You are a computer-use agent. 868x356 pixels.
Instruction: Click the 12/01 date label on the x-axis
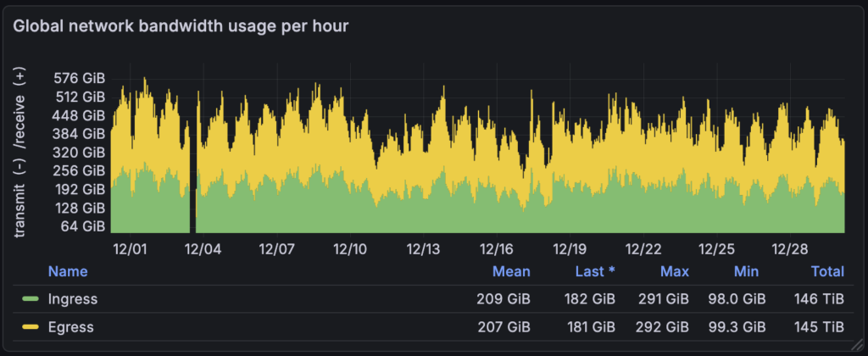130,249
